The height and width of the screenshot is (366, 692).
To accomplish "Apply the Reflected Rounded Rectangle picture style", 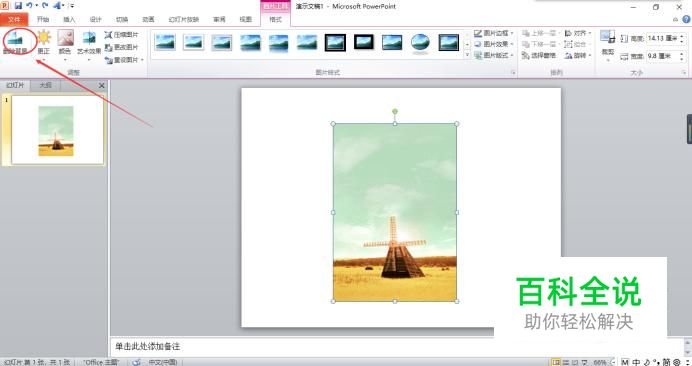I will (278, 43).
